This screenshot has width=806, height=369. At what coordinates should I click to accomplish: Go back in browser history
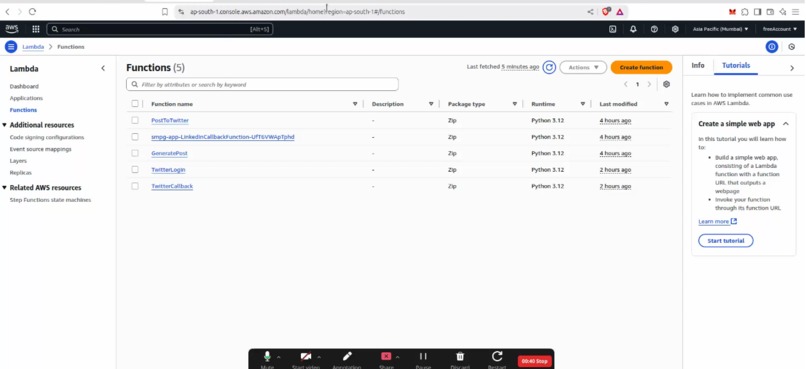pos(8,11)
